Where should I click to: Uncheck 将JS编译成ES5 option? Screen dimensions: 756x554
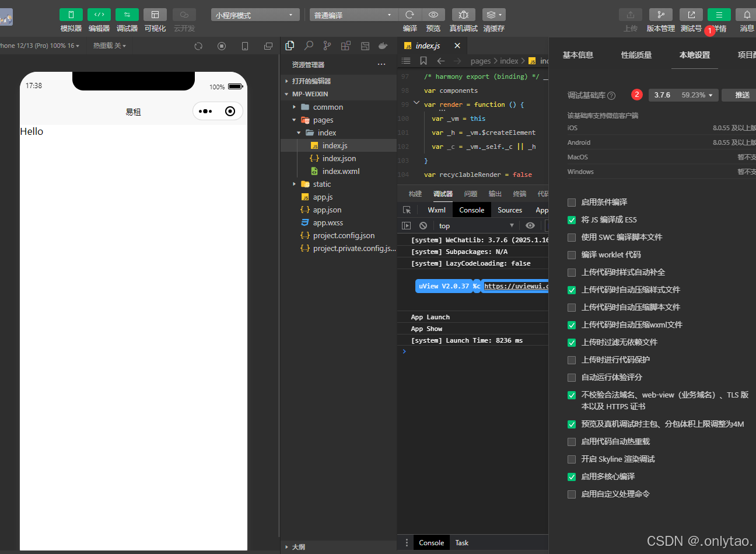pyautogui.click(x=571, y=219)
